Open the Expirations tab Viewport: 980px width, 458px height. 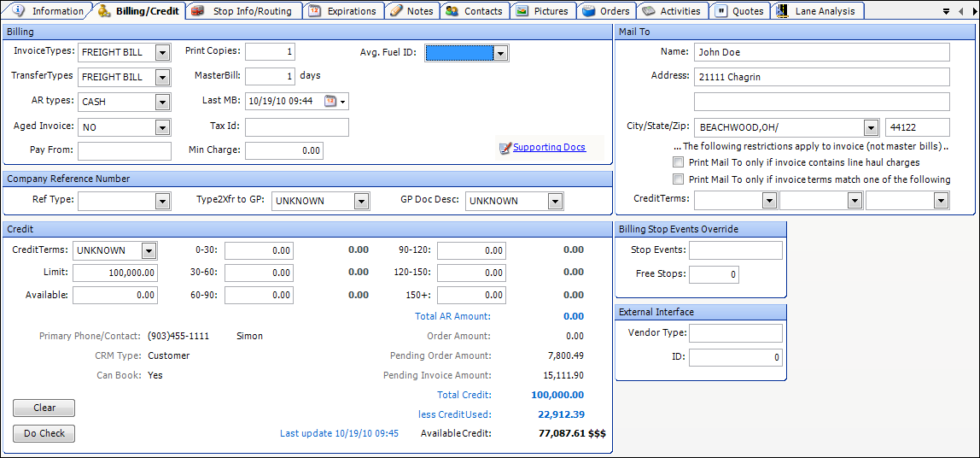[x=345, y=10]
